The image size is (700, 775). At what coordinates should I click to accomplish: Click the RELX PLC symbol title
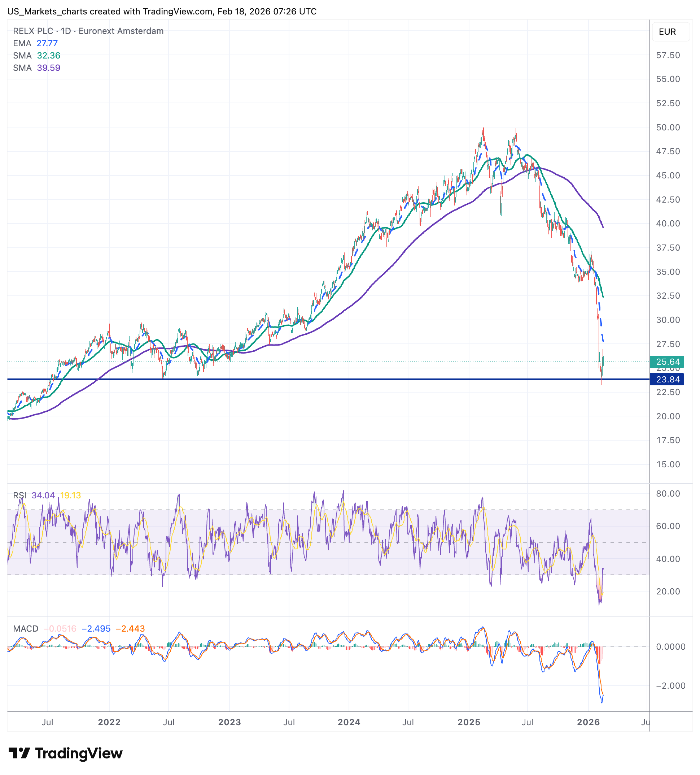tap(33, 31)
